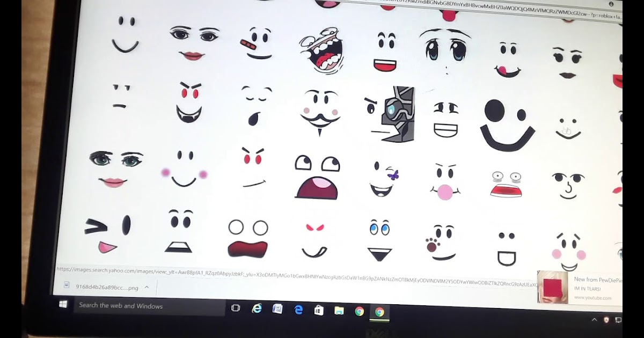Click the active underlined Chrome taskbar icon
Viewport: 644px width, 338px height.
(379, 312)
